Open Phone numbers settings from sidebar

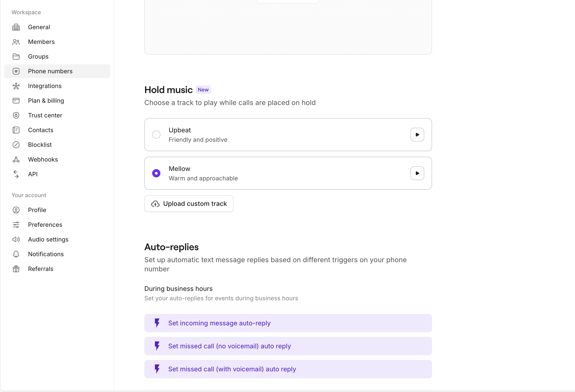pyautogui.click(x=50, y=71)
